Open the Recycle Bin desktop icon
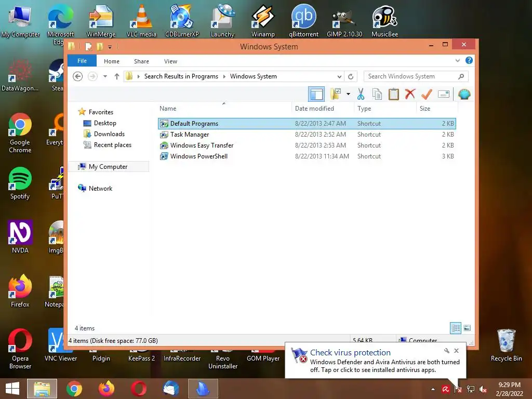This screenshot has height=399, width=532. [x=506, y=345]
